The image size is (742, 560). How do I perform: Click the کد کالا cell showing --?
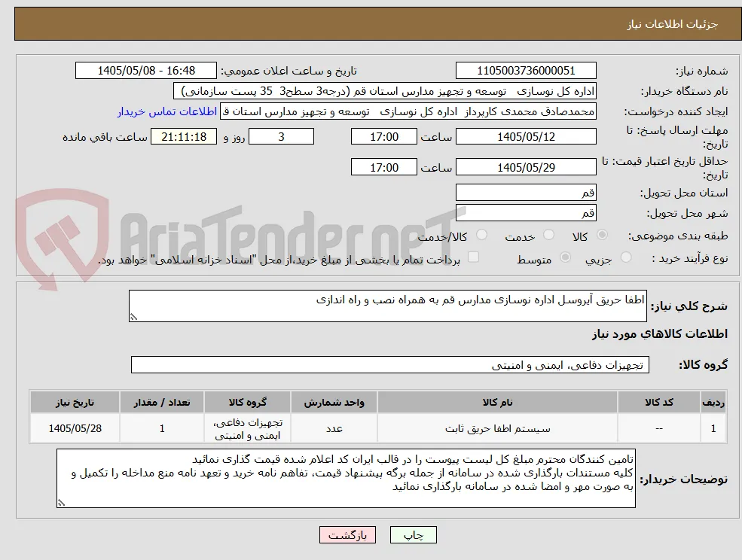point(659,428)
